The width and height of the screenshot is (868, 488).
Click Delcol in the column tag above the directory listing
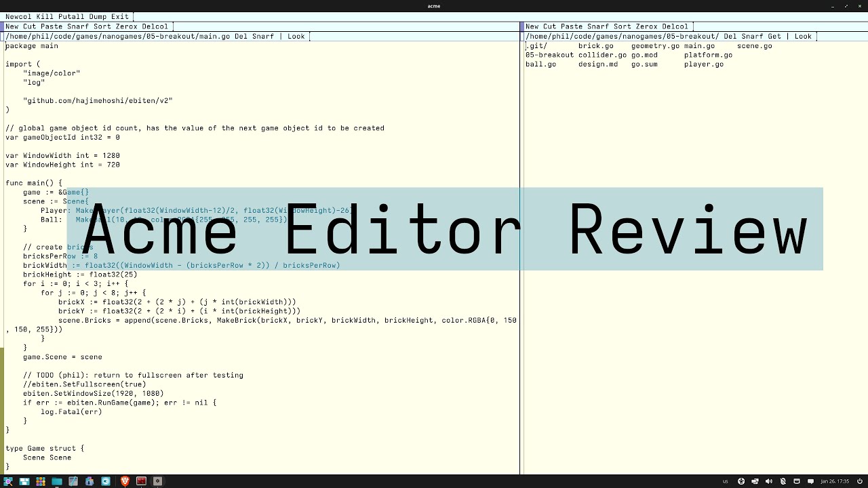pyautogui.click(x=675, y=26)
